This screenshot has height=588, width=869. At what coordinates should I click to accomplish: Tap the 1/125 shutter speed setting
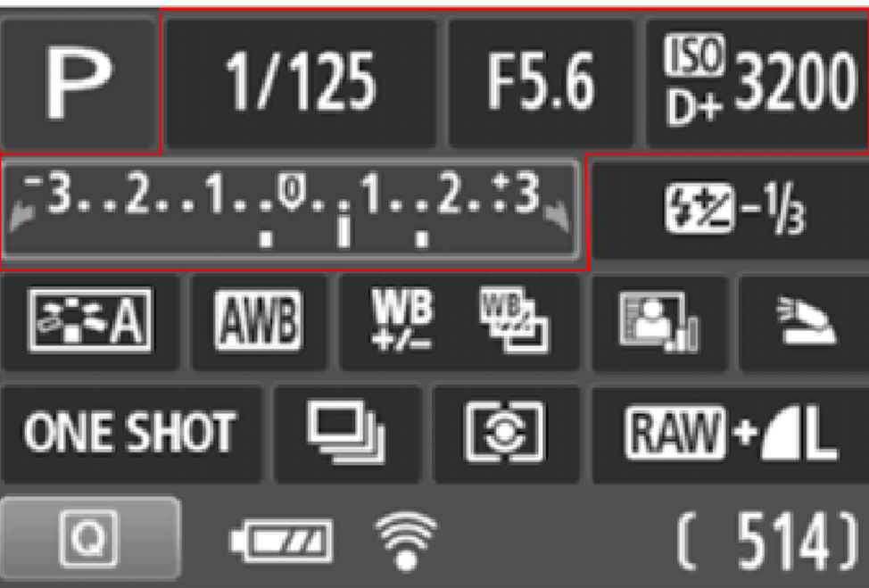(x=301, y=83)
